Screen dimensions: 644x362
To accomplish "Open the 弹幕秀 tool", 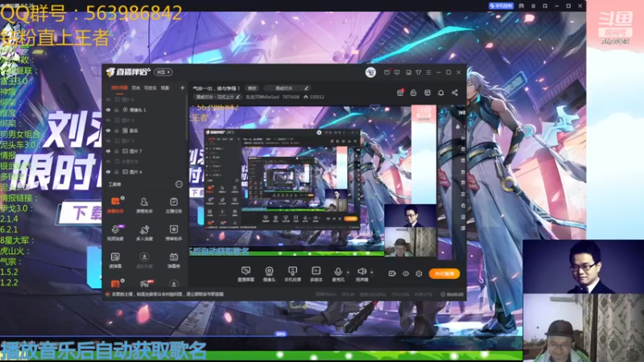I will click(173, 260).
